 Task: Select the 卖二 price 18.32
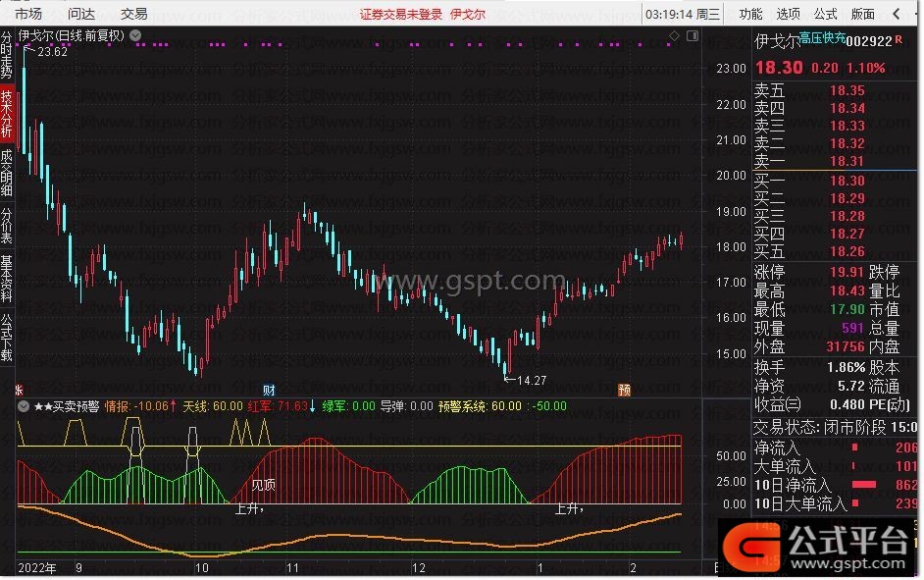click(847, 143)
